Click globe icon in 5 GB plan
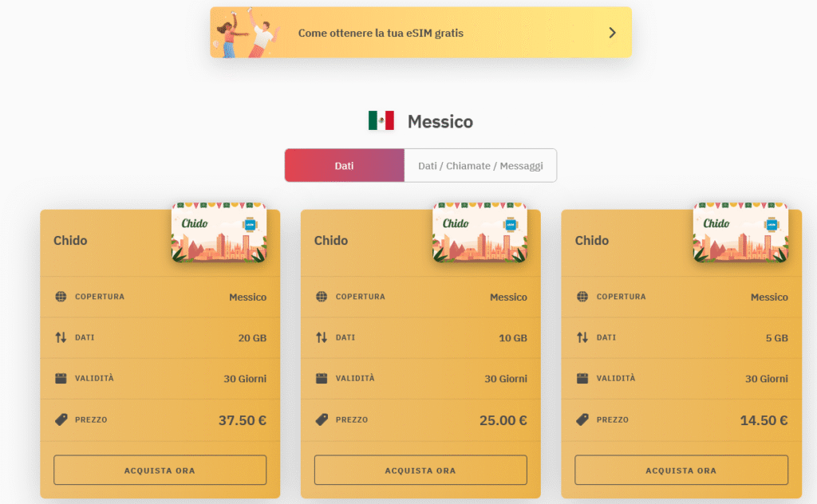Viewport: 817px width, 504px height. coord(582,297)
